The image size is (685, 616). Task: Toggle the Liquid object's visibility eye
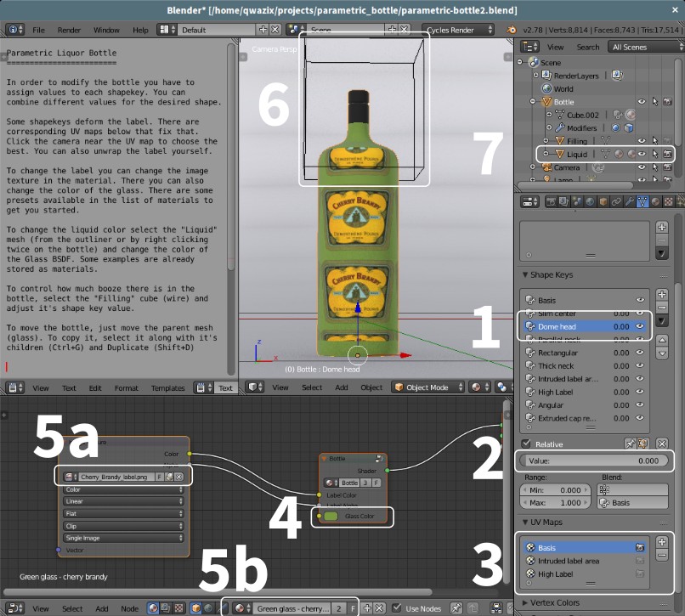642,154
